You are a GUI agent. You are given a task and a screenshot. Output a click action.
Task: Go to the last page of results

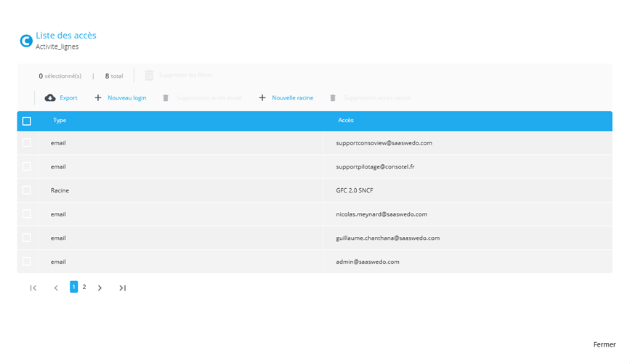point(123,288)
